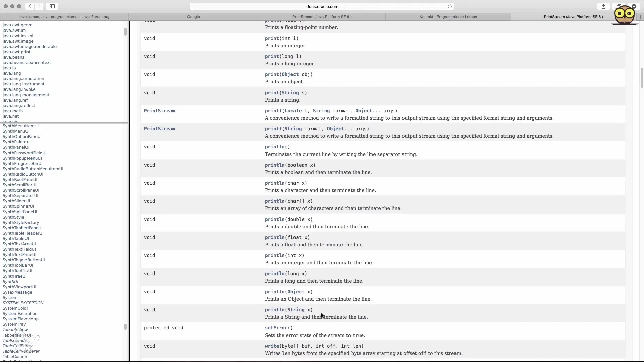Viewport: 644px width, 362px height.
Task: Click the Safari back navigation arrow
Action: pos(30,6)
